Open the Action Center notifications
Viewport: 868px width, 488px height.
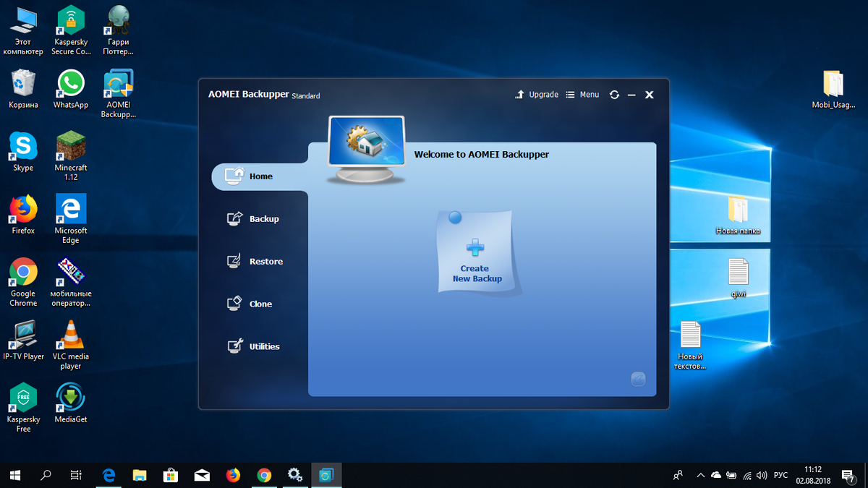coord(849,475)
